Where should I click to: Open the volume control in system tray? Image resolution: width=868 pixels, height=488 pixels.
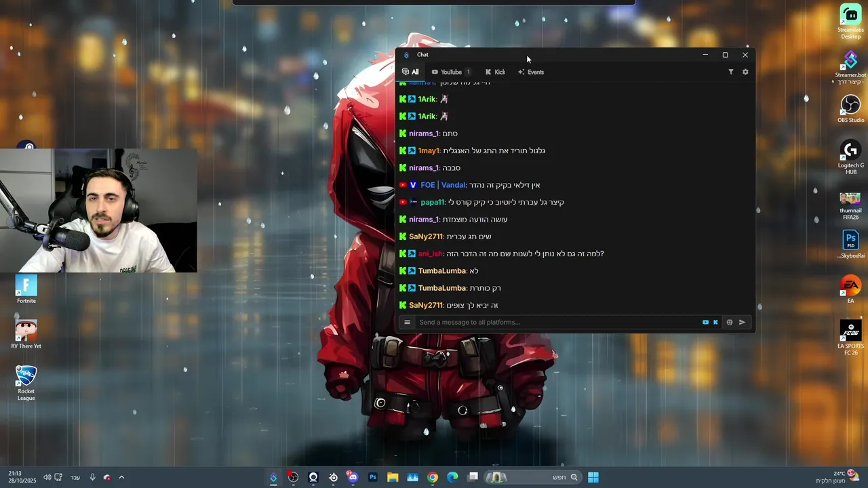click(47, 477)
